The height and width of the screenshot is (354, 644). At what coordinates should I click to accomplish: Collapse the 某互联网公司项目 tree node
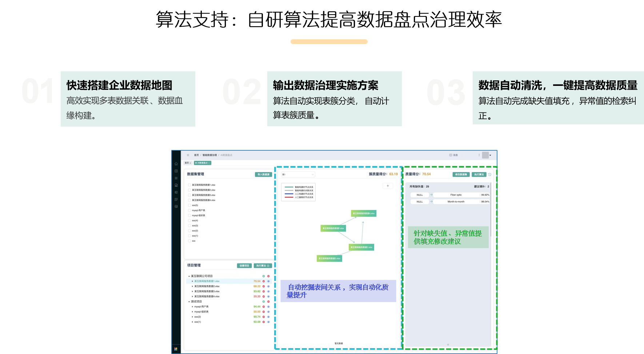[189, 276]
